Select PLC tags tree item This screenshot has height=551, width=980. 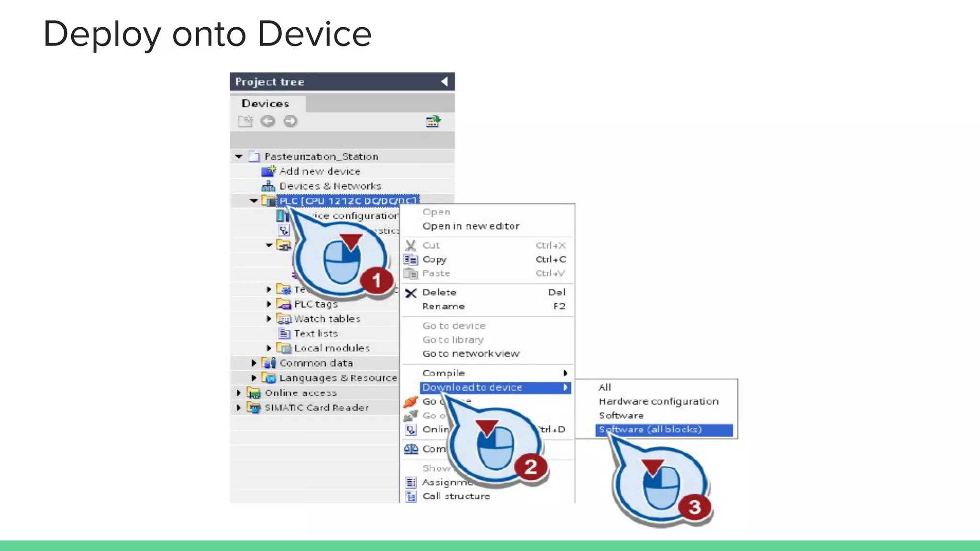pyautogui.click(x=316, y=304)
